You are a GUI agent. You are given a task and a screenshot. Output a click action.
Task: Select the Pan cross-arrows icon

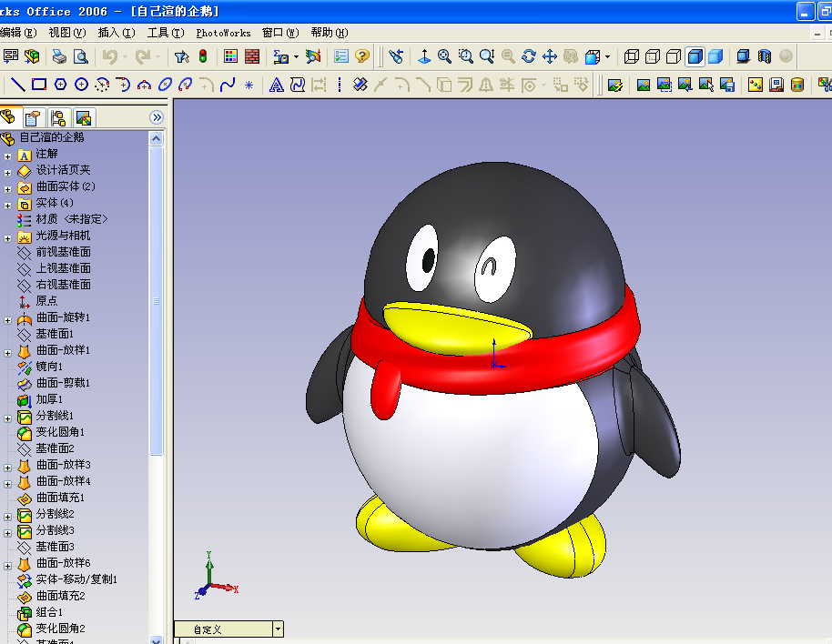click(550, 56)
